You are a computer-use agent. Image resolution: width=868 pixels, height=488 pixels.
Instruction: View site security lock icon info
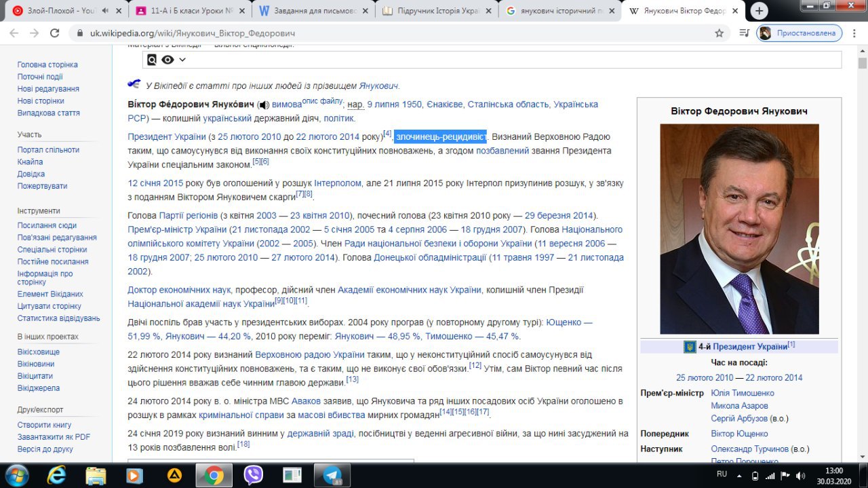click(80, 33)
